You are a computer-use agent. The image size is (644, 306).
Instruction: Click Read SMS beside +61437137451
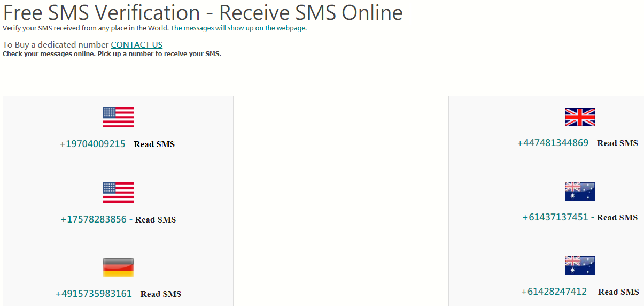[617, 218]
